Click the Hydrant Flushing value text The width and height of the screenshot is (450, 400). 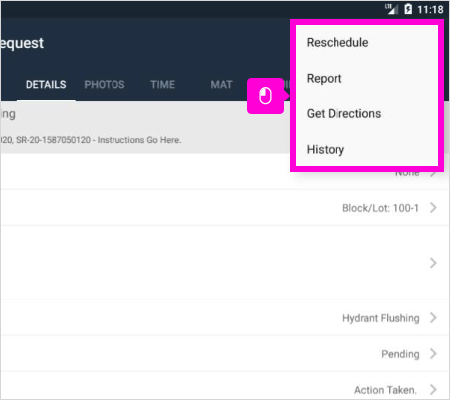pos(381,318)
